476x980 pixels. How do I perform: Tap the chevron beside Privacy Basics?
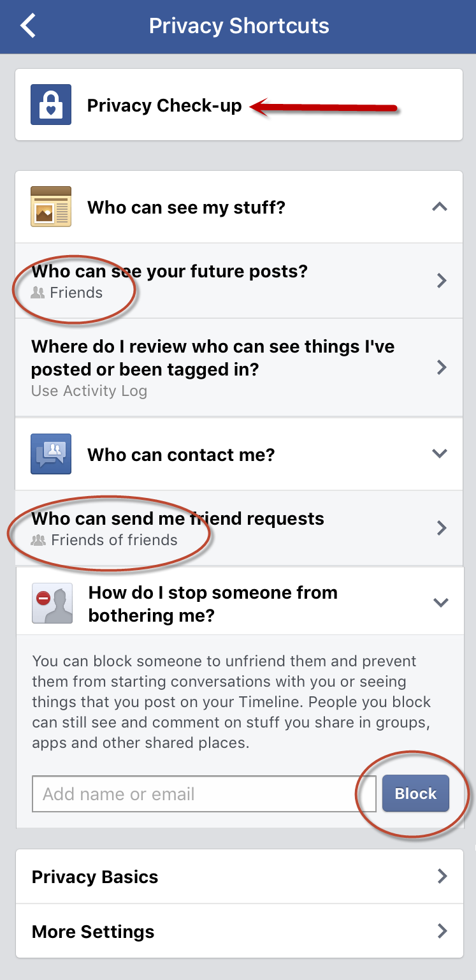442,877
